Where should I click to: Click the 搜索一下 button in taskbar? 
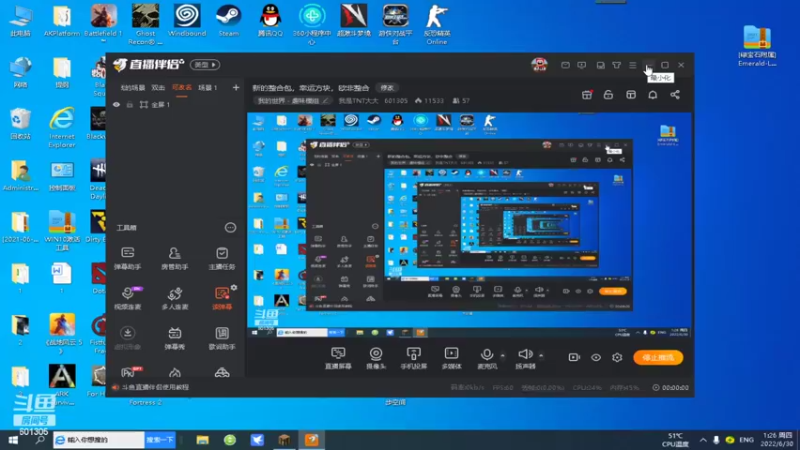[160, 440]
